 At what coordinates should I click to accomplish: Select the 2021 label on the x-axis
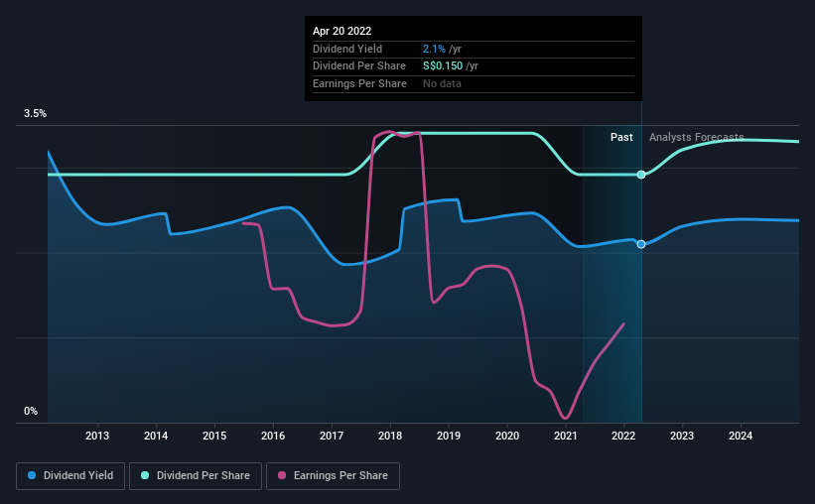[x=566, y=436]
